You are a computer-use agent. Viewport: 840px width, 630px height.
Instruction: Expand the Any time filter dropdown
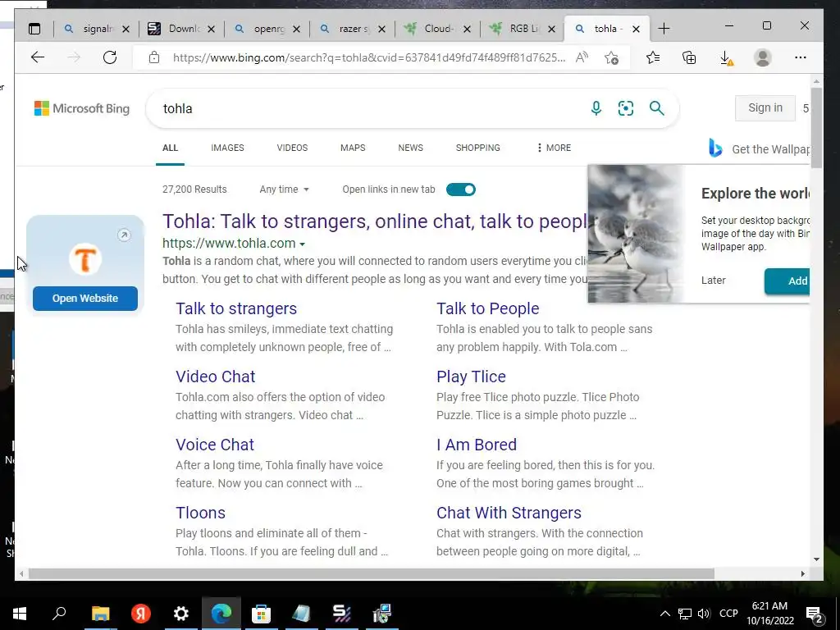[x=284, y=189]
